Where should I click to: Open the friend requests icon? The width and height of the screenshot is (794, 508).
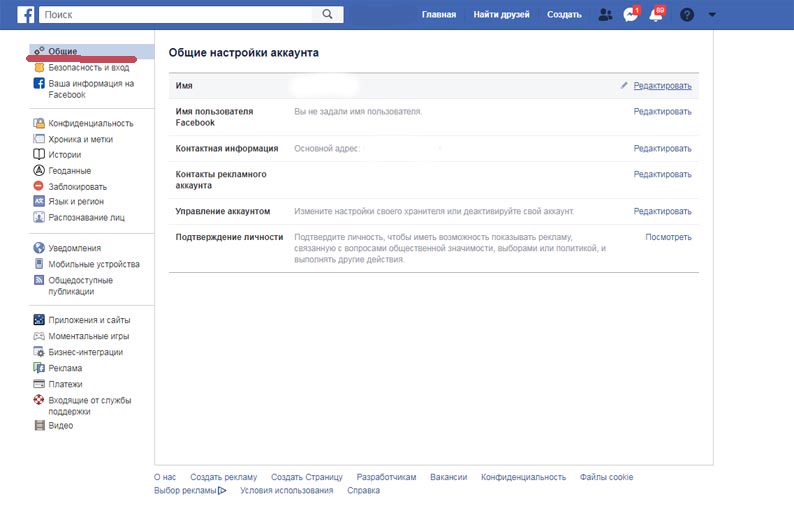[605, 15]
